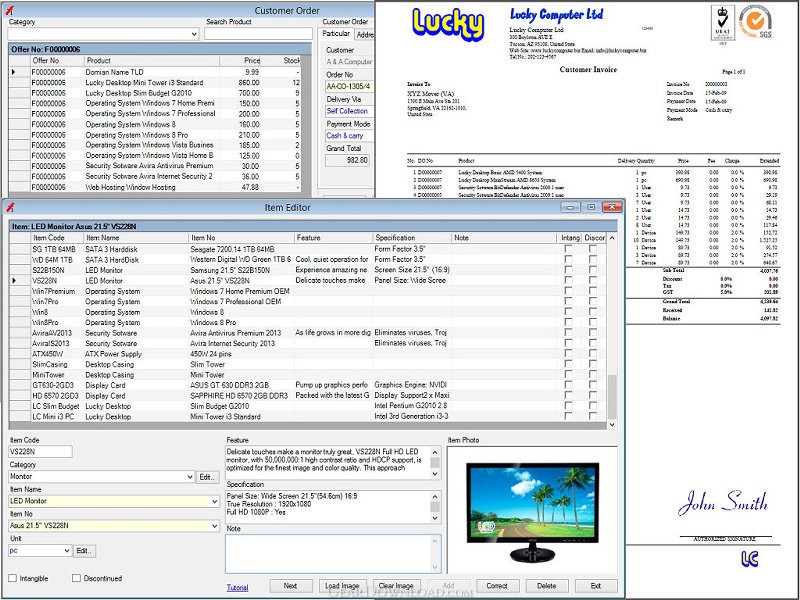Image resolution: width=800 pixels, height=600 pixels.
Task: Select Lucky Desktop Slim Budget G2010 product row
Action: (155, 93)
